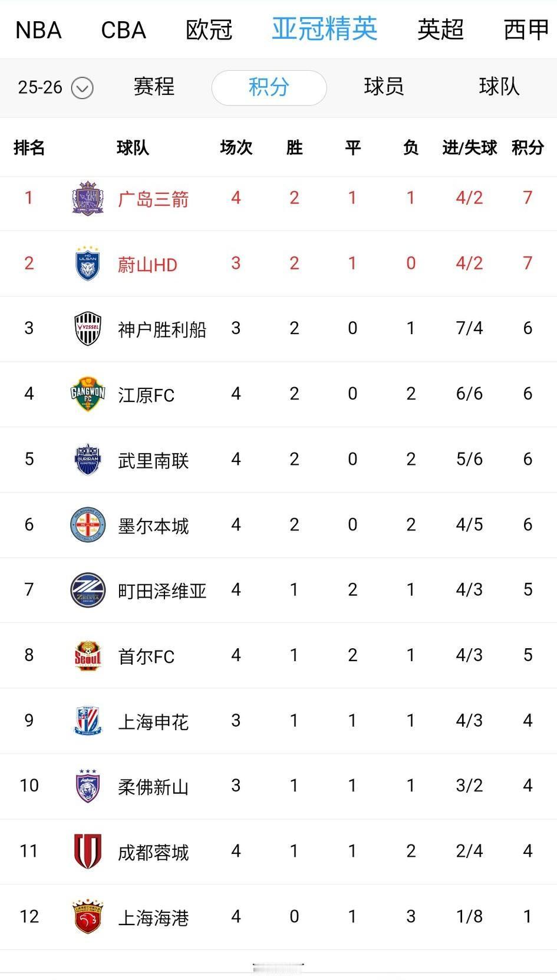The image size is (557, 980).
Task: Switch to the 欧冠 league tab
Action: 209,30
